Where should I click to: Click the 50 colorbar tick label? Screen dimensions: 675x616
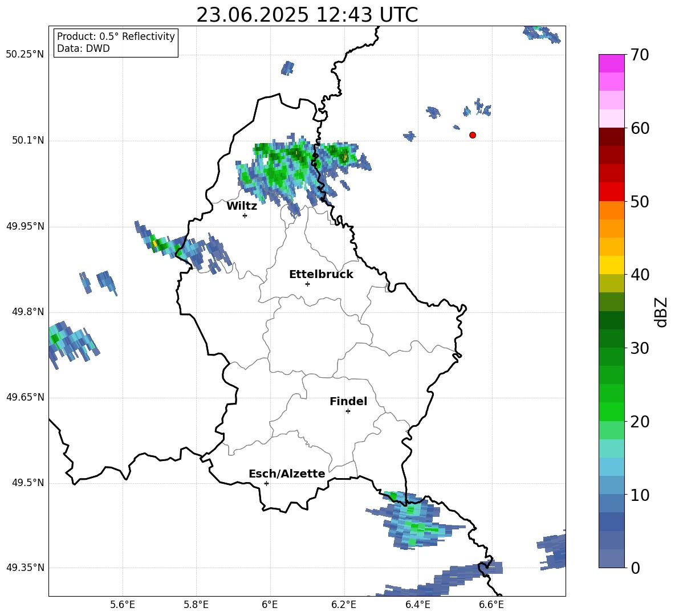(640, 201)
